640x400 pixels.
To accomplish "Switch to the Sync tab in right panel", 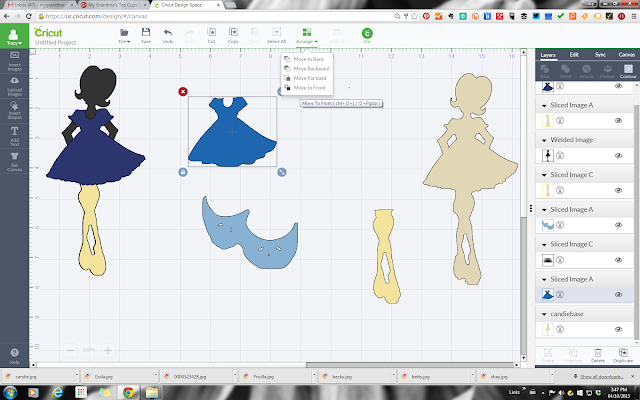I will tap(600, 55).
